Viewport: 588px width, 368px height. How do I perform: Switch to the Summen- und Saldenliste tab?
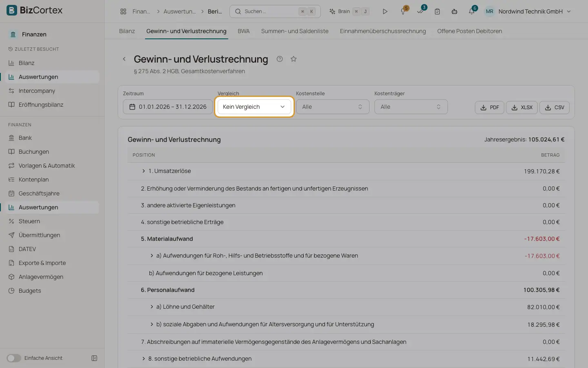click(295, 31)
